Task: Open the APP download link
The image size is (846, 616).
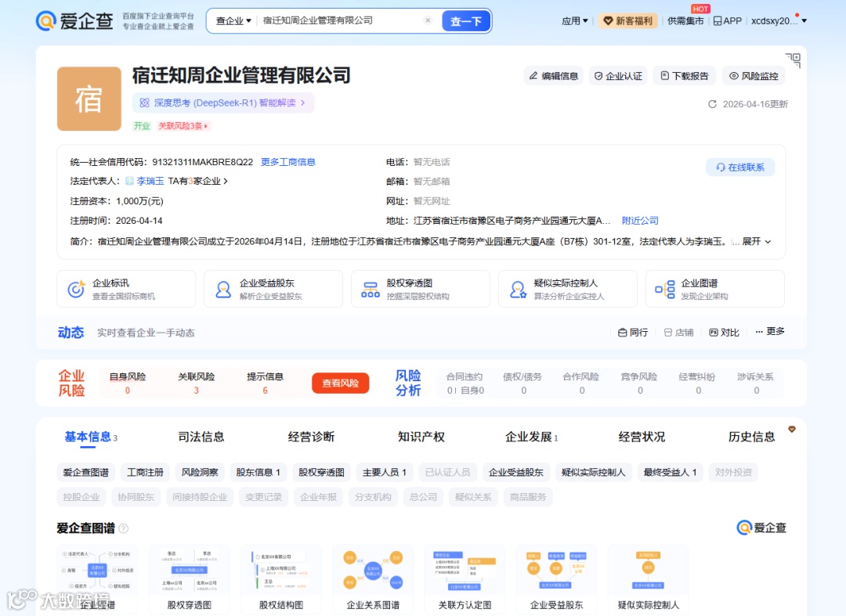Action: (x=727, y=21)
